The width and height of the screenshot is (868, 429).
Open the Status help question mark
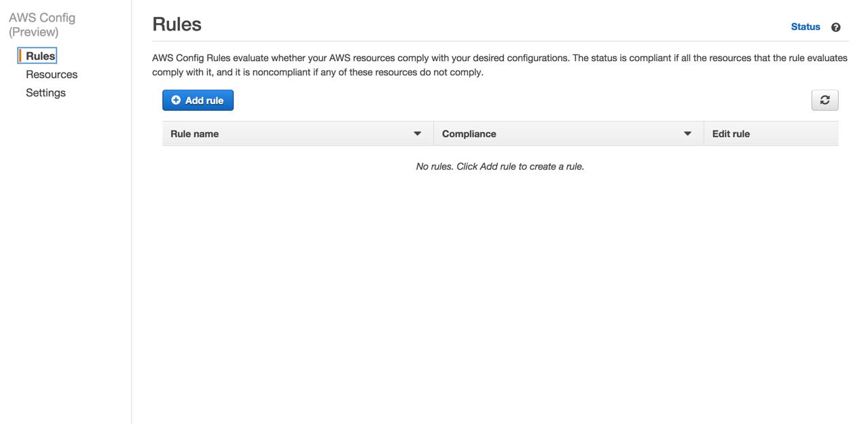835,26
